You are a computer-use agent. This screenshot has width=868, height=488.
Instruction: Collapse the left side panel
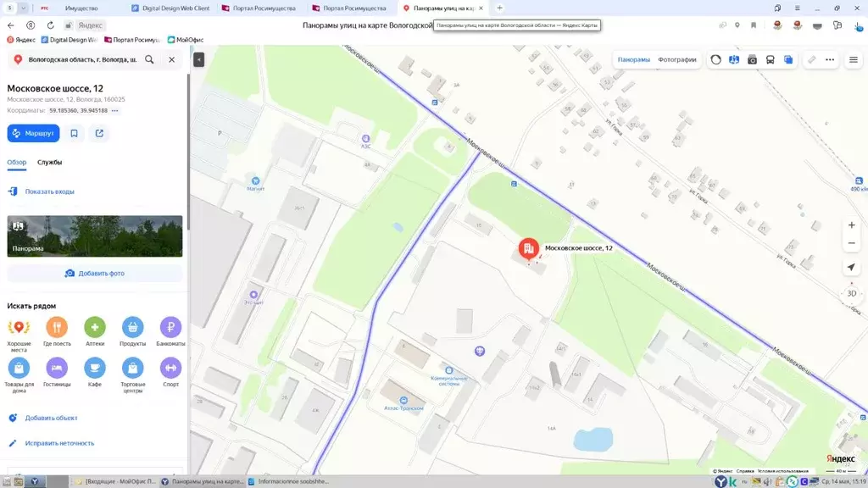tap(198, 59)
